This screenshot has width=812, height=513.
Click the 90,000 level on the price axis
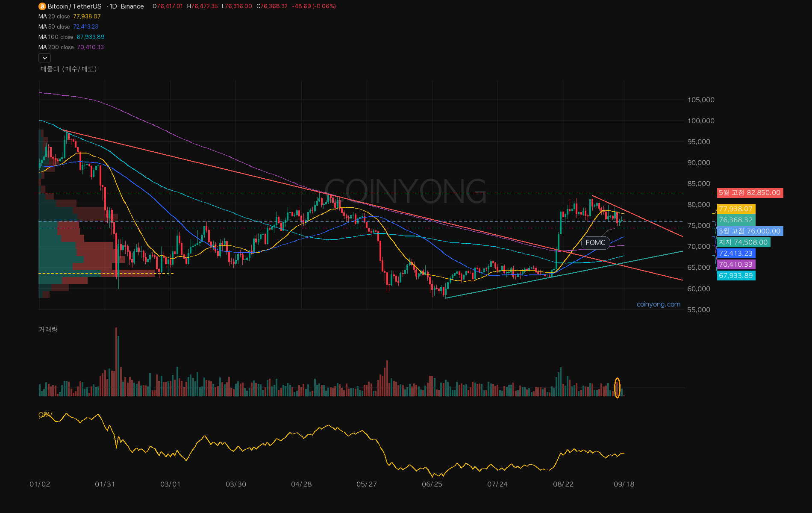(699, 163)
